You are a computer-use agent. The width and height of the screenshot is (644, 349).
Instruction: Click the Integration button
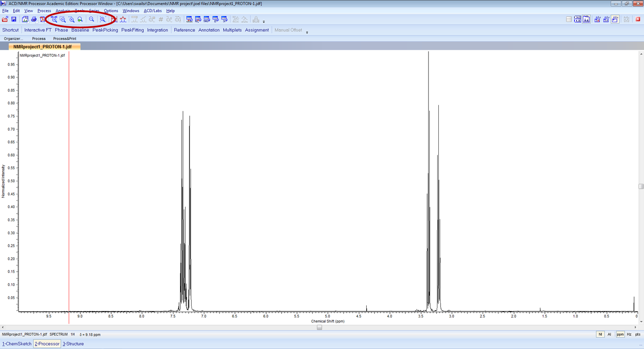pyautogui.click(x=158, y=30)
